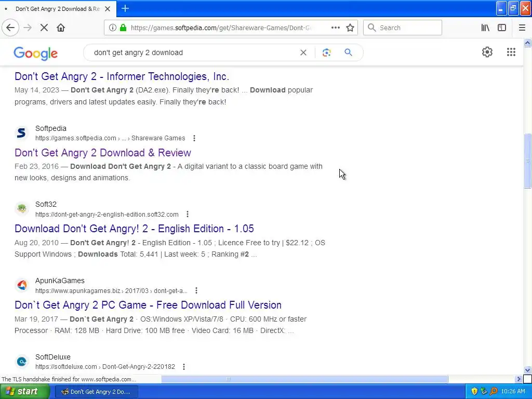Open the Windows Start menu

point(25,392)
